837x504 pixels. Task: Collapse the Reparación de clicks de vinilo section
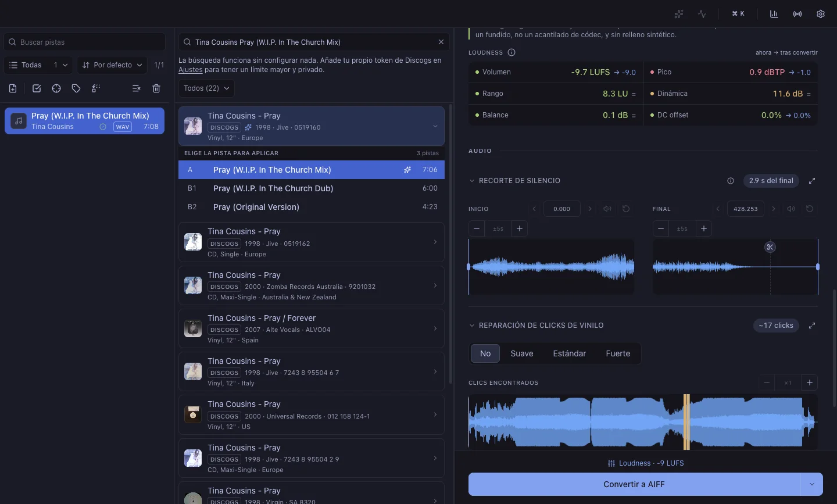point(472,326)
